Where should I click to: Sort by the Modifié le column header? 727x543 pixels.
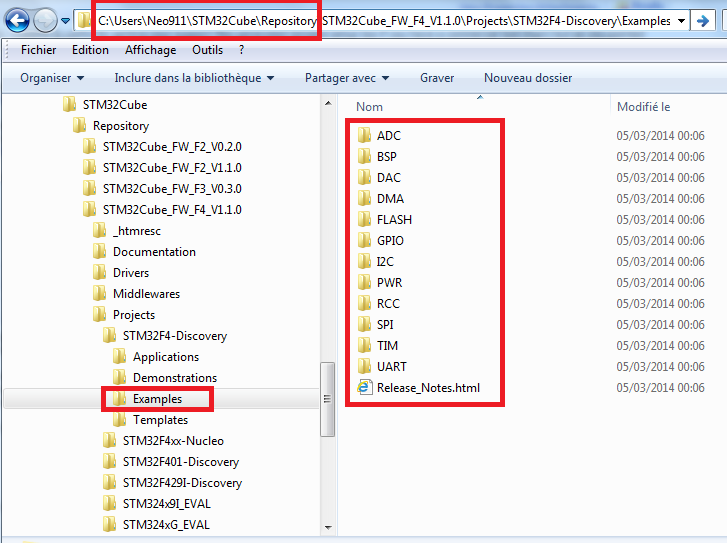pos(644,107)
